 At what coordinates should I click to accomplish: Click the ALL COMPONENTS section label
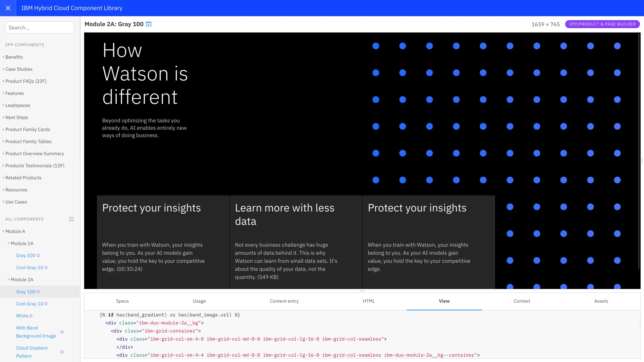[24, 219]
